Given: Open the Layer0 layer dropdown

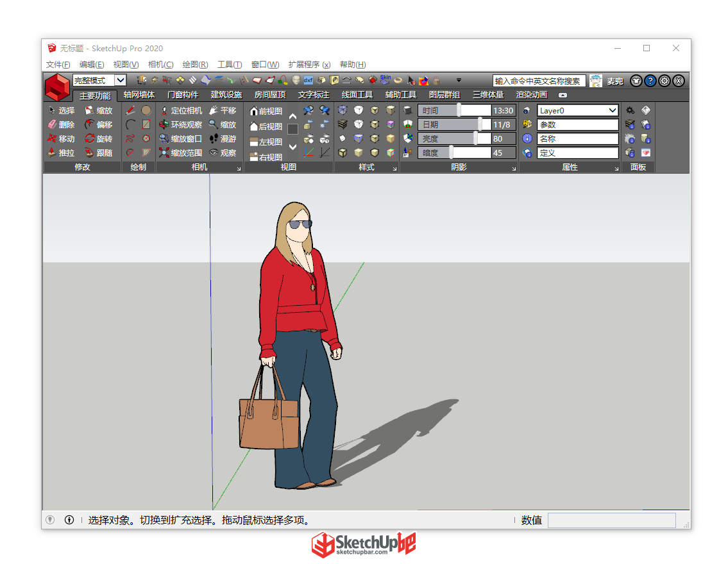Looking at the screenshot, I should (612, 110).
